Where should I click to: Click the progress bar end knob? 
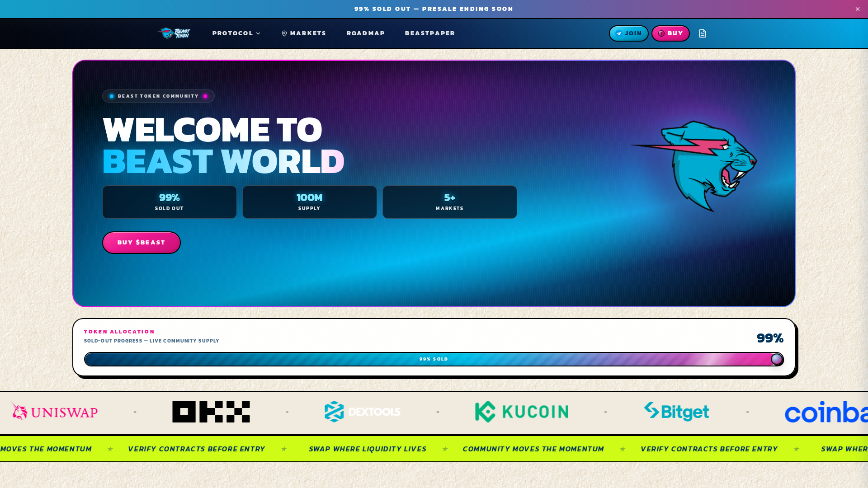click(777, 359)
